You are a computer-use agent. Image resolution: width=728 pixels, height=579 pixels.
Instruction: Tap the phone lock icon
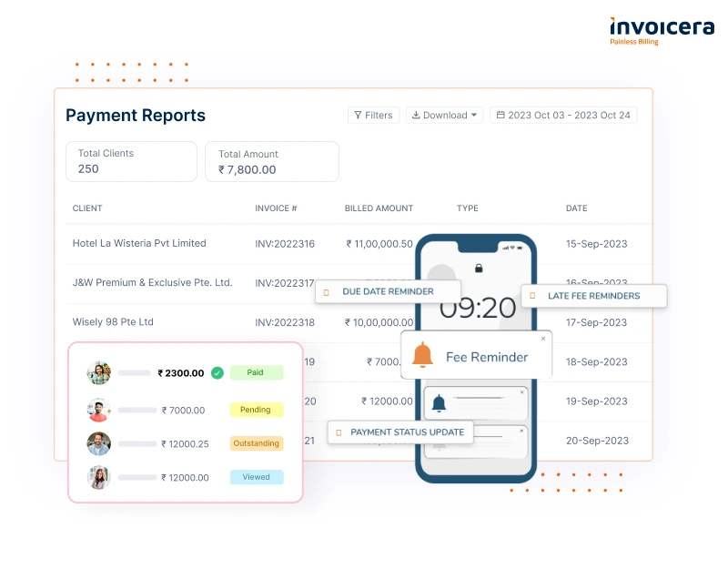479,268
